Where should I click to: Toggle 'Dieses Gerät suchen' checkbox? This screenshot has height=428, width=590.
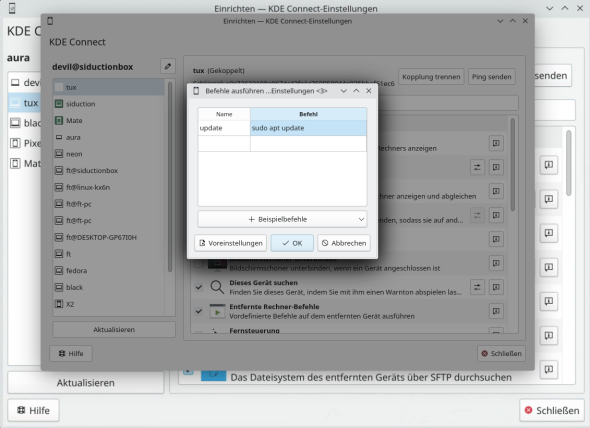[x=199, y=288]
